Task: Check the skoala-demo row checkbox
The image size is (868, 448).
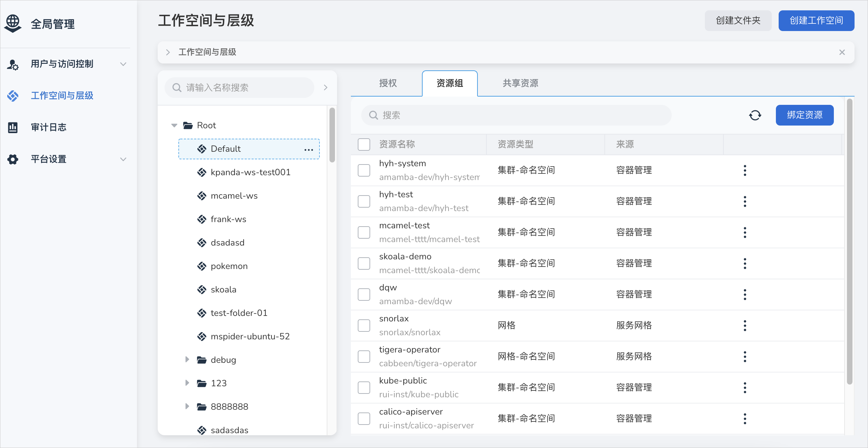Action: pyautogui.click(x=364, y=263)
